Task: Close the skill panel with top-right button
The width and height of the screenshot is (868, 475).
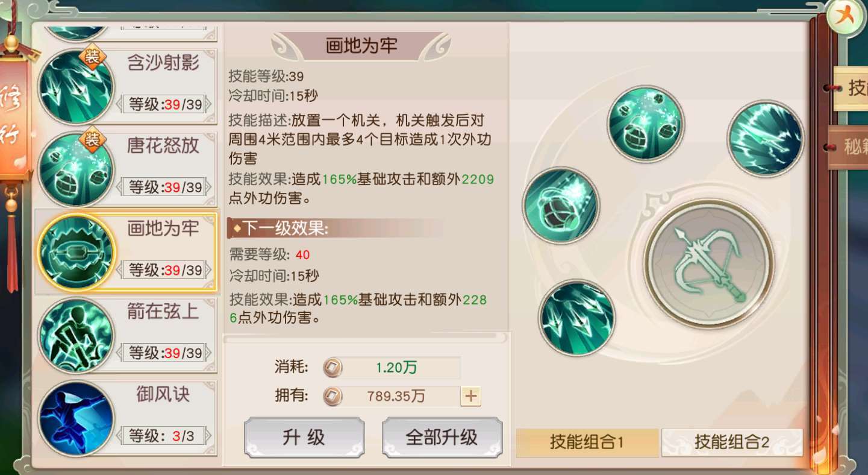Action: click(846, 16)
